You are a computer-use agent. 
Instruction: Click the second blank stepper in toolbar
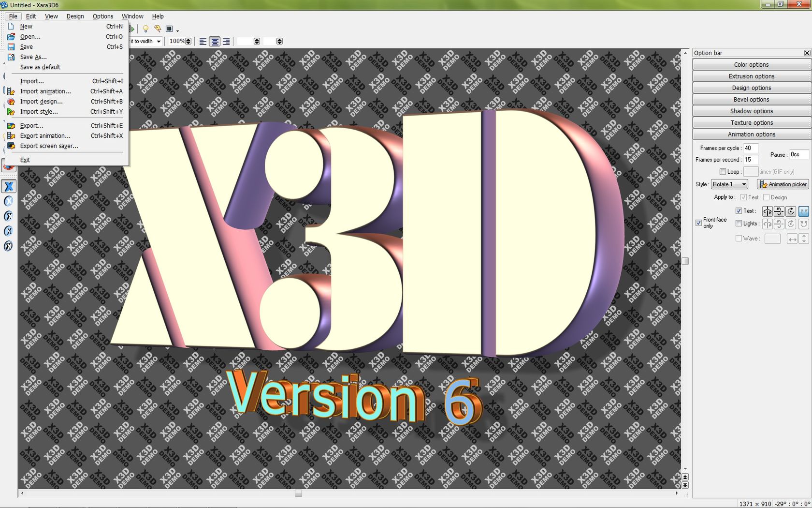click(279, 42)
